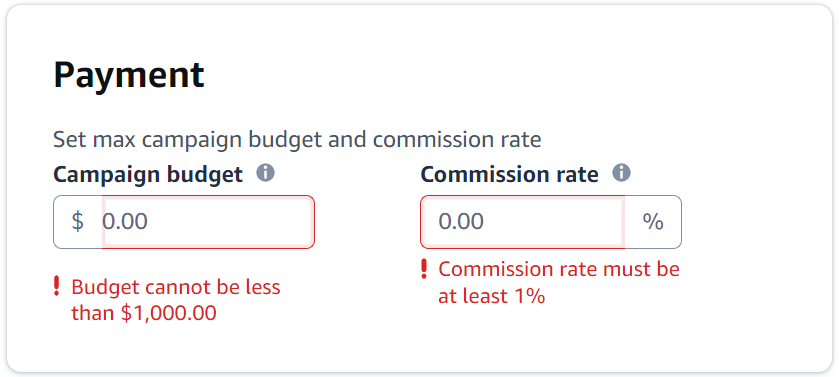Click the 0.00 placeholder in the commission box
Screen dimensions: 839x377
click(x=461, y=221)
